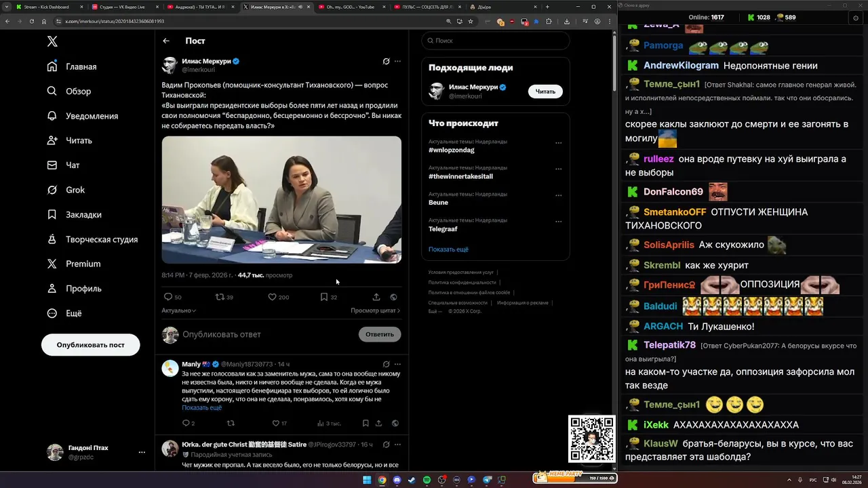Open Просмотр цитат link
The height and width of the screenshot is (488, 868).
pos(375,310)
